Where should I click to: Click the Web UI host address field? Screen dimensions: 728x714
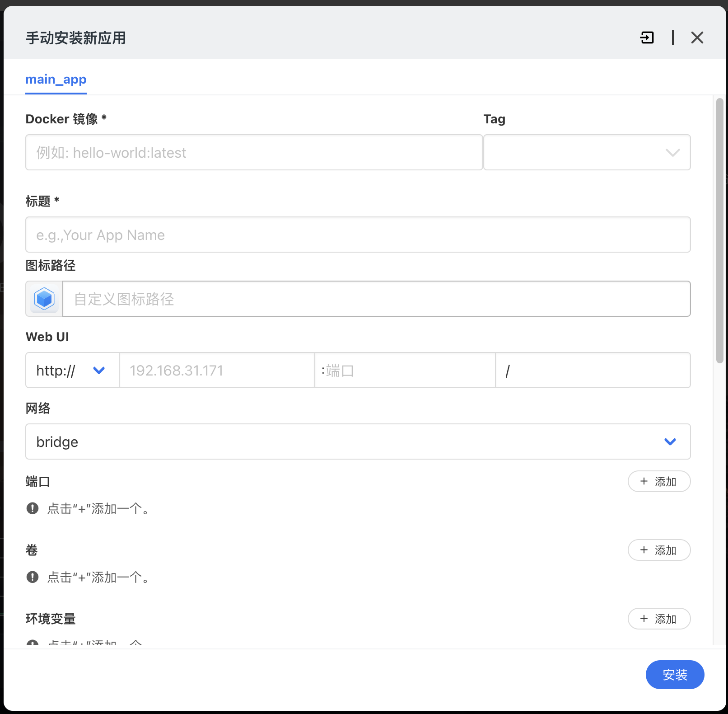pyautogui.click(x=217, y=371)
